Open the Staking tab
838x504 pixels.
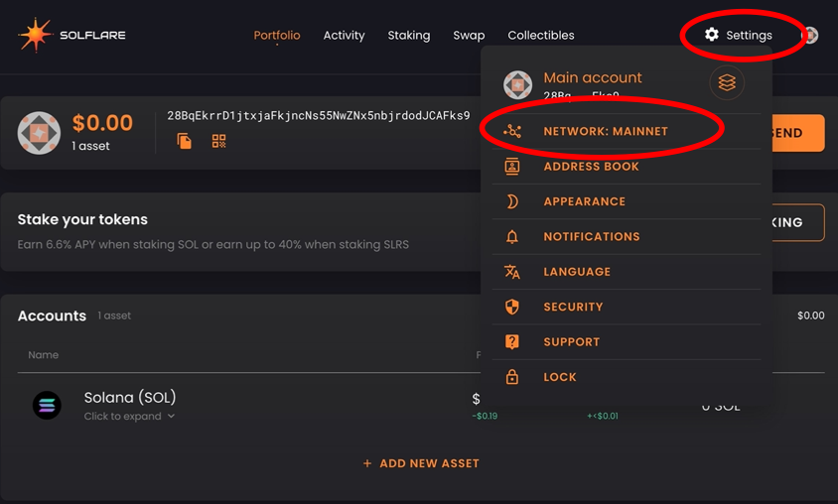coord(409,36)
